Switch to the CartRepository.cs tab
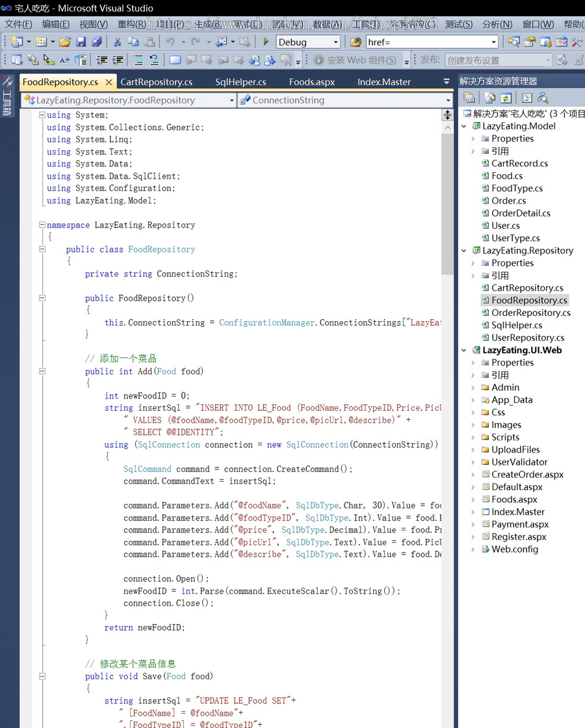 point(157,82)
